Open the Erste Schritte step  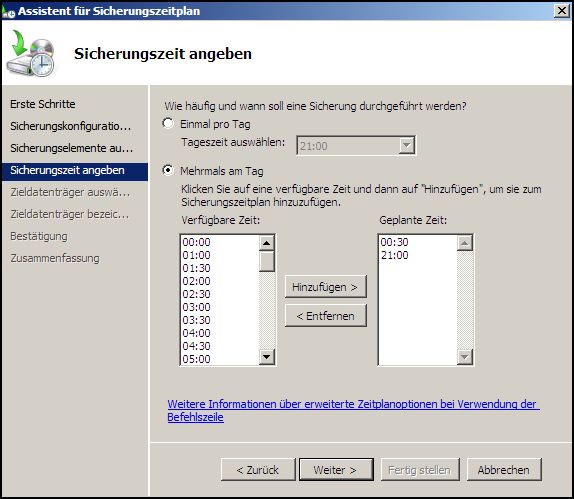click(43, 104)
